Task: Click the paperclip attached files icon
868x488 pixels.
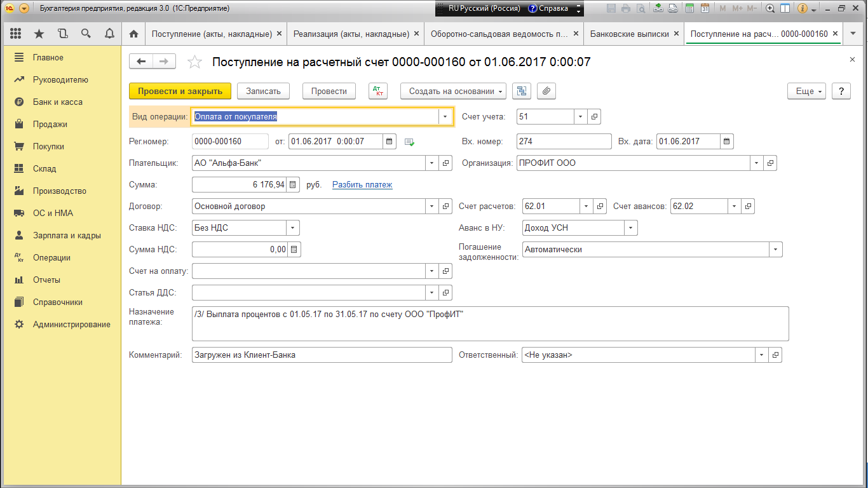Action: pos(546,91)
